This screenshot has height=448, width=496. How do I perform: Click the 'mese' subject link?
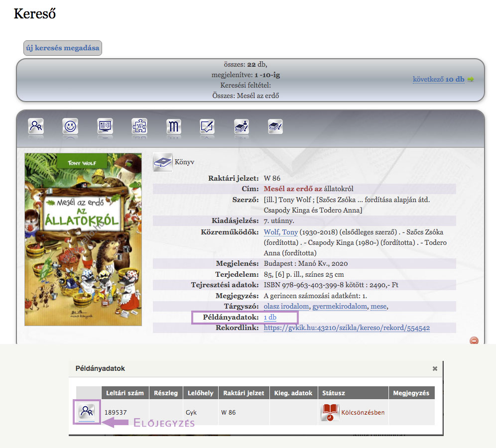(x=378, y=307)
